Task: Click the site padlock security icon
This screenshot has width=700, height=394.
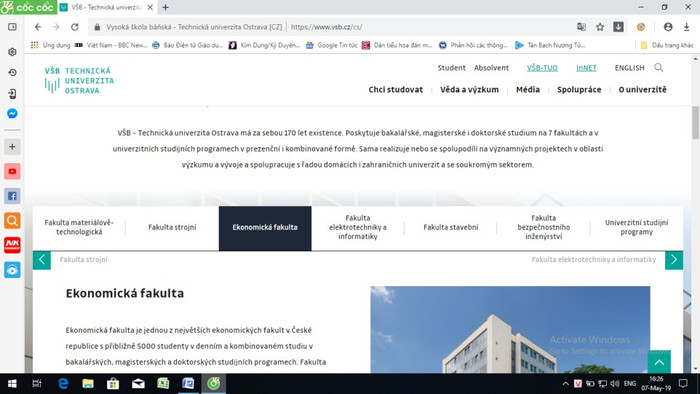Action: tap(97, 27)
